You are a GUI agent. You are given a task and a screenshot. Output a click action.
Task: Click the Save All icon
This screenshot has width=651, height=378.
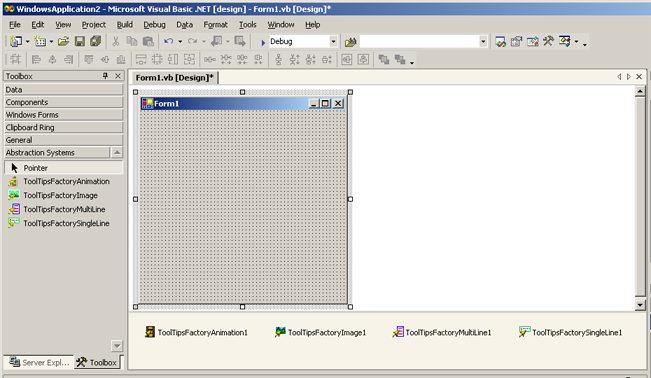[x=96, y=41]
